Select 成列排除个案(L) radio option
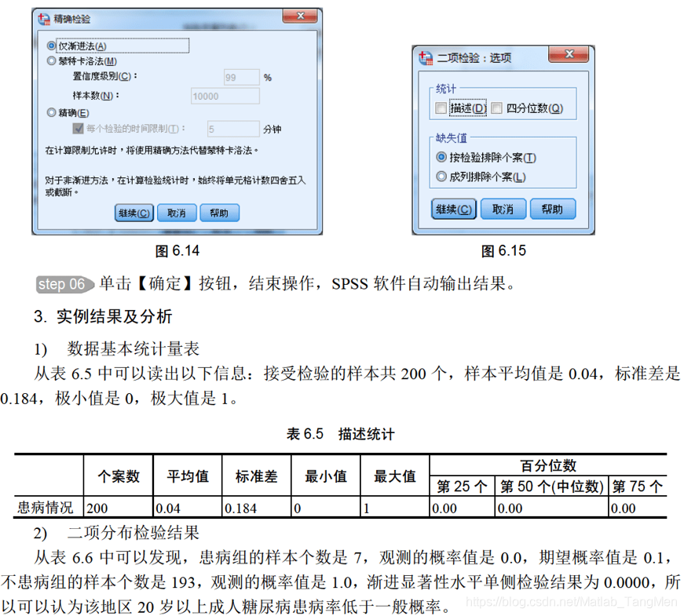The image size is (684, 616). pyautogui.click(x=441, y=177)
